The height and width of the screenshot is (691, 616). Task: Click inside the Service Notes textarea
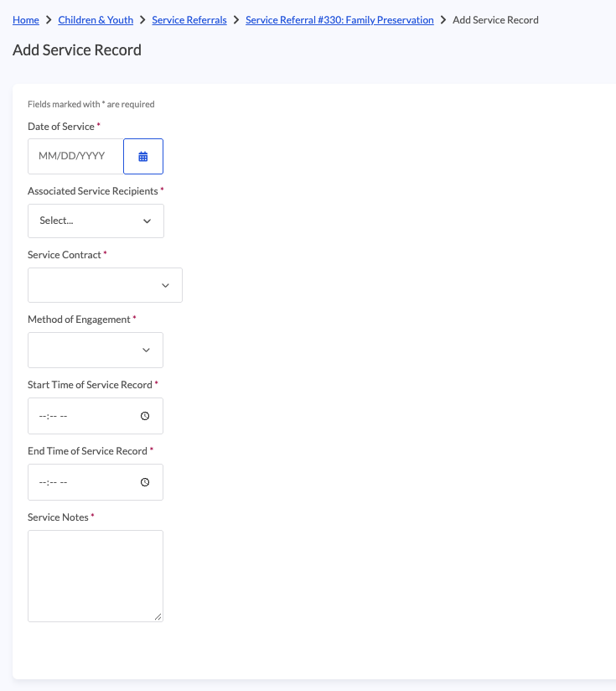(x=96, y=576)
